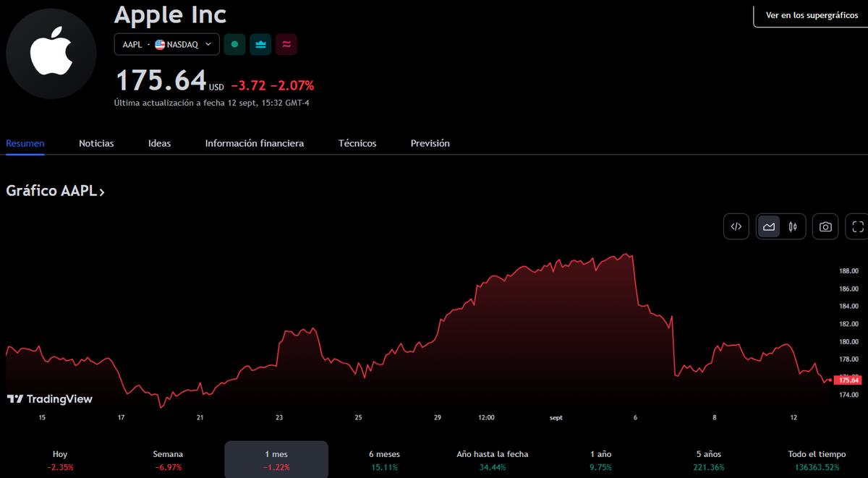Switch chart to candlestick style
The width and height of the screenshot is (868, 478).
click(x=793, y=226)
